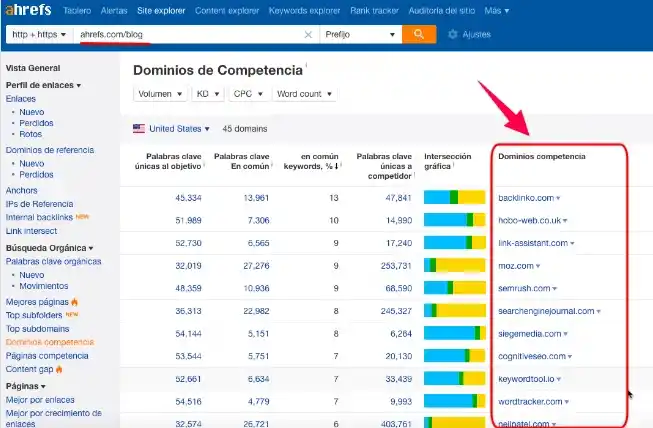Screen dimensions: 653x428
Task: Collapse the Búsqueda Orgánica section
Action: [x=50, y=248]
